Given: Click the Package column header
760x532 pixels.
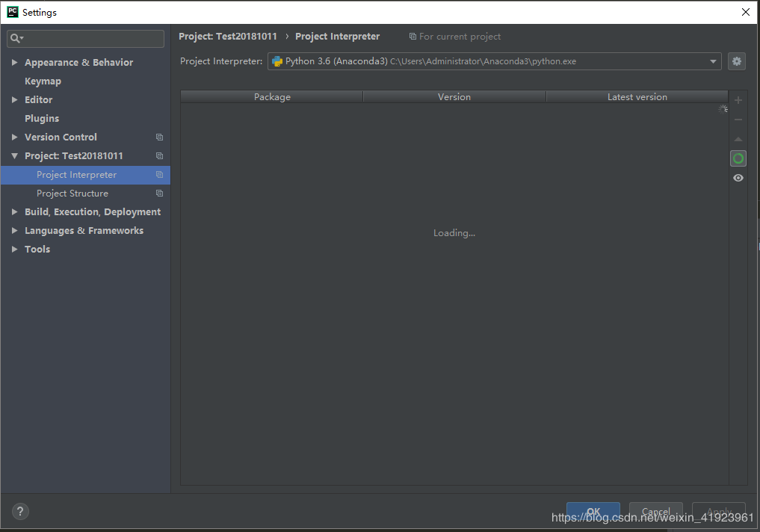Looking at the screenshot, I should [x=272, y=97].
